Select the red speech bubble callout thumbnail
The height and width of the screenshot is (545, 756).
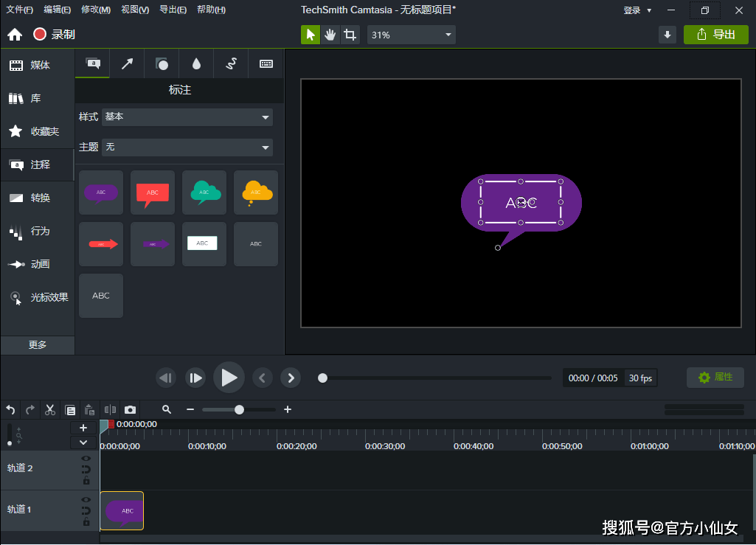(x=153, y=192)
